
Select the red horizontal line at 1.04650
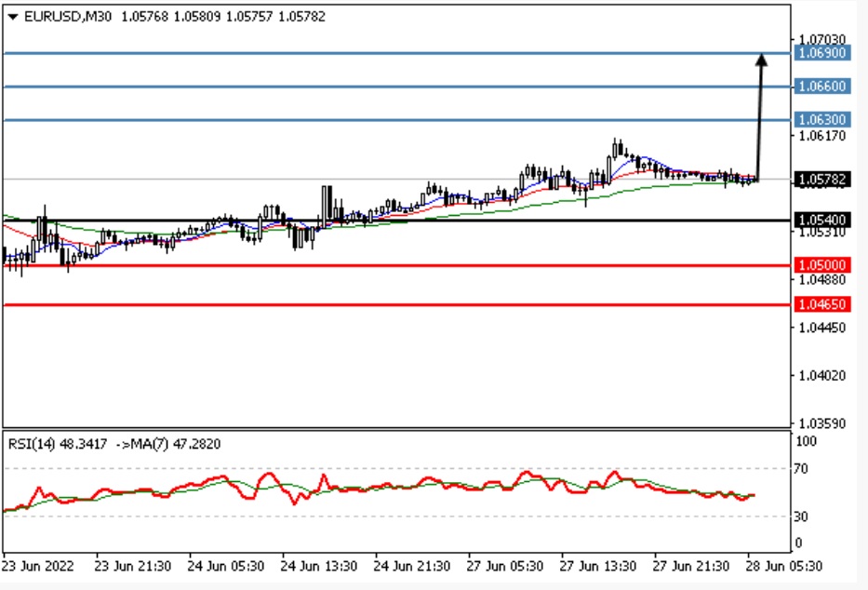[396, 305]
